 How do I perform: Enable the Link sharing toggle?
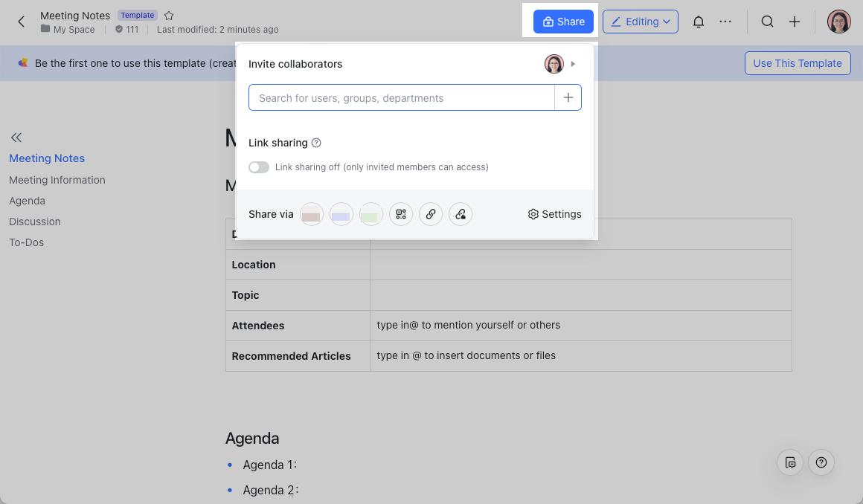click(259, 167)
